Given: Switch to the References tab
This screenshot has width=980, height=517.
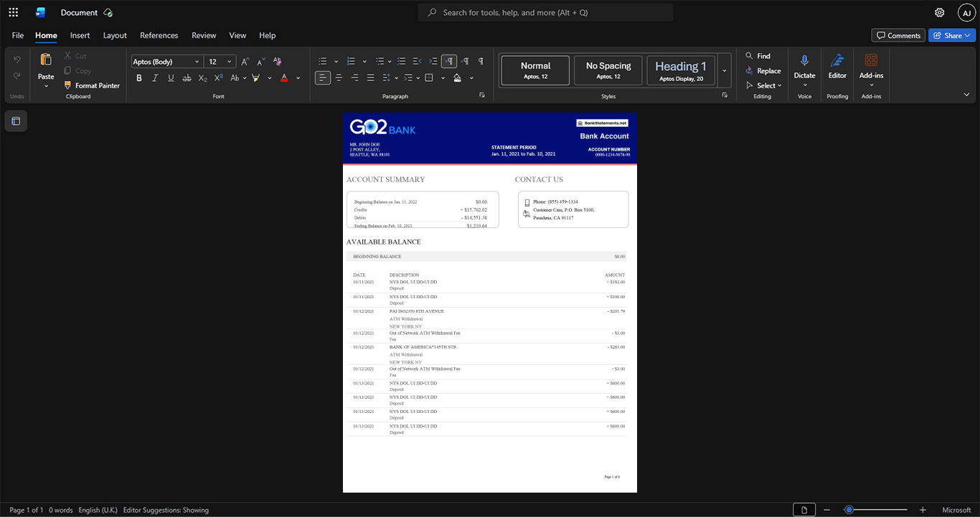Looking at the screenshot, I should click(159, 35).
